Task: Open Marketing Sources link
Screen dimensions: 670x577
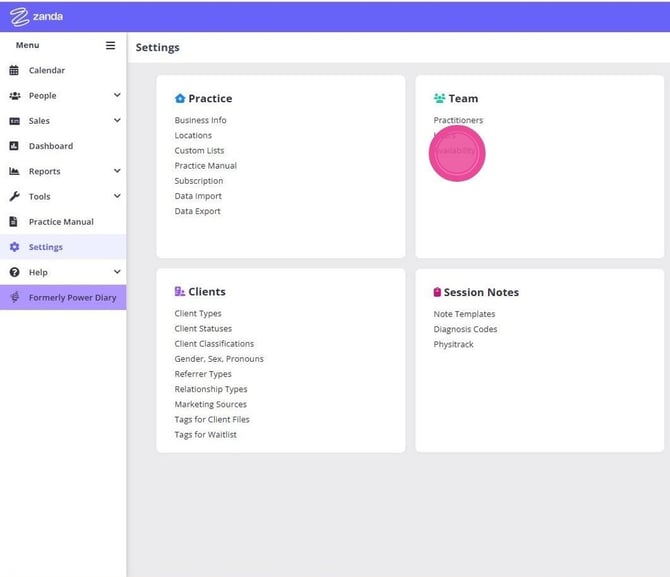Action: [x=211, y=404]
